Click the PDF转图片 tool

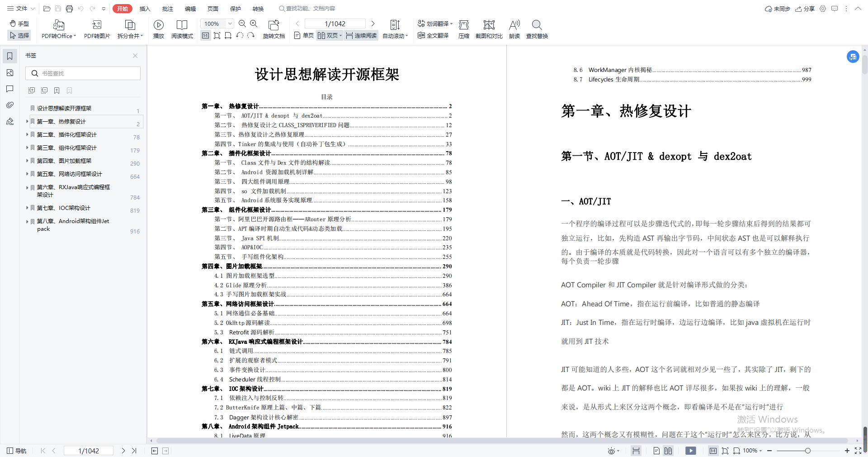97,29
